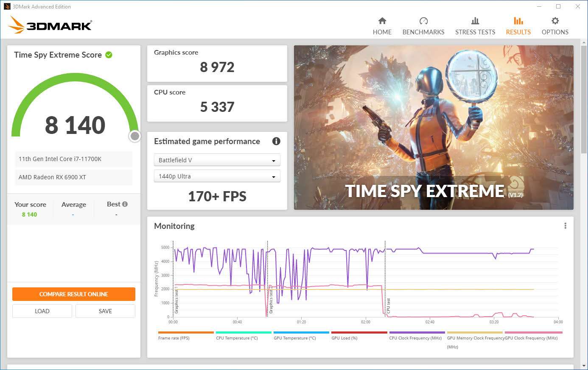This screenshot has height=370, width=588.
Task: Click the Home house icon
Action: tap(382, 21)
